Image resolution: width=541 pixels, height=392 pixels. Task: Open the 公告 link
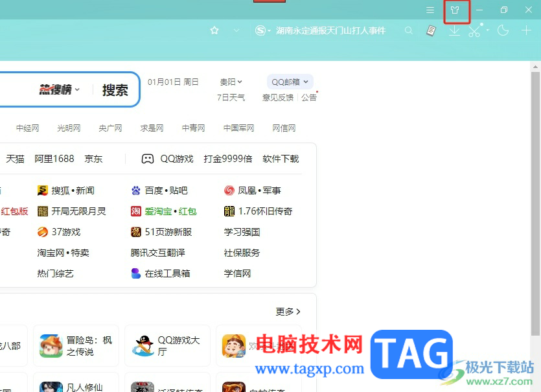point(309,98)
